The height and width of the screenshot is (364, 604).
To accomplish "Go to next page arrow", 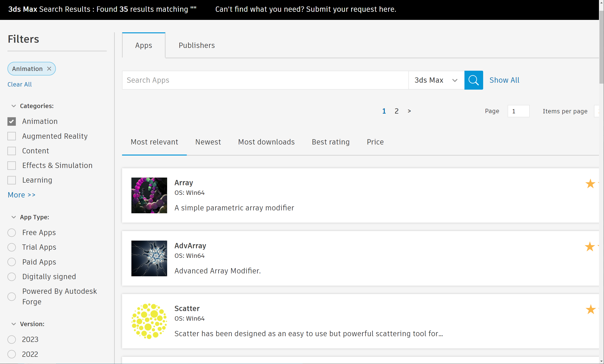I will [x=409, y=111].
